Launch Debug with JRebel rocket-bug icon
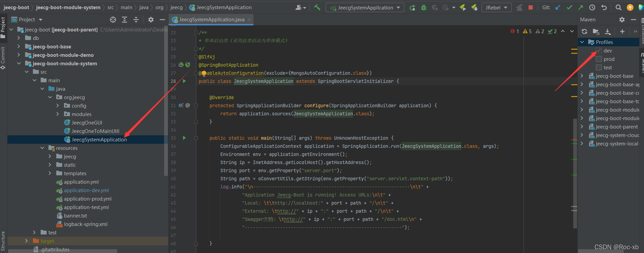This screenshot has width=644, height=253. [x=474, y=7]
